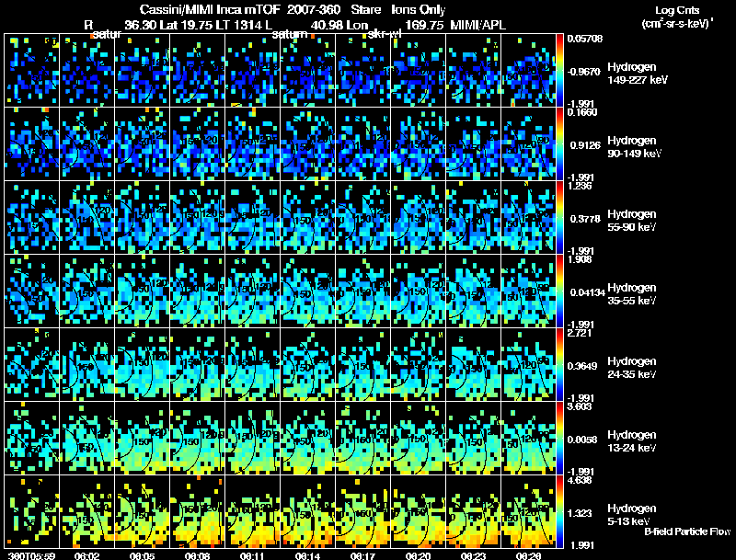Click the 'skr-wl' marker label
This screenshot has height=560, width=736.
[385, 34]
